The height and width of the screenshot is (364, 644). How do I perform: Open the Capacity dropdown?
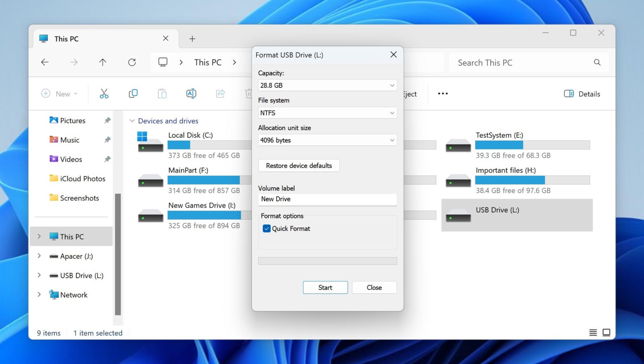point(327,85)
